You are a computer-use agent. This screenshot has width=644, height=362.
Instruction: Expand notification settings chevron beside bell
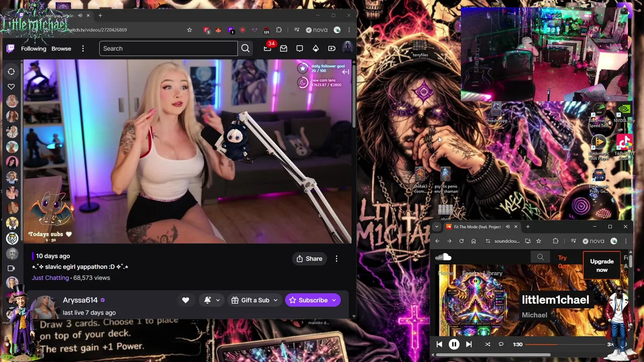[218, 300]
